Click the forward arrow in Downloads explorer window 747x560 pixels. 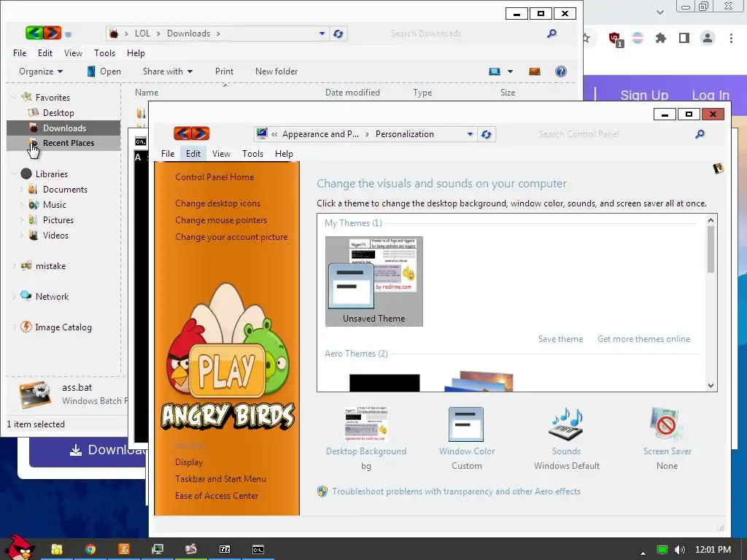[53, 33]
